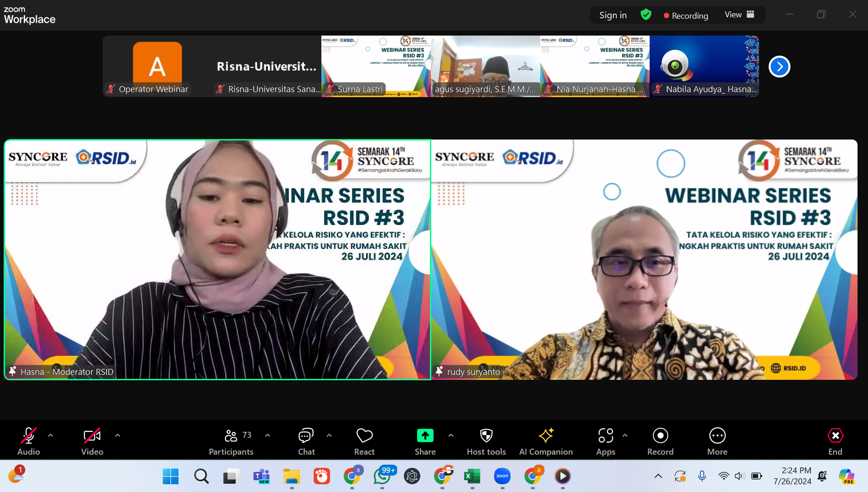Toggle the Record button
Image resolution: width=868 pixels, height=492 pixels.
pos(660,441)
